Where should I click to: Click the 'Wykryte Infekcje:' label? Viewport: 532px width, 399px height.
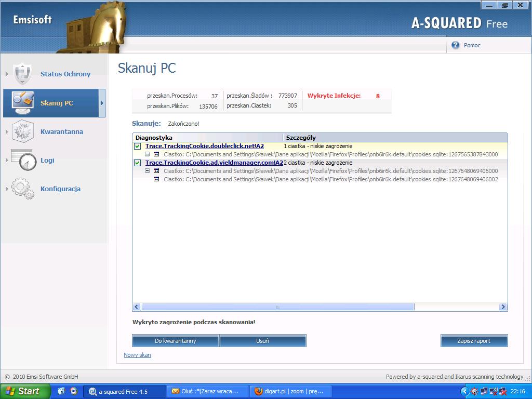[334, 96]
